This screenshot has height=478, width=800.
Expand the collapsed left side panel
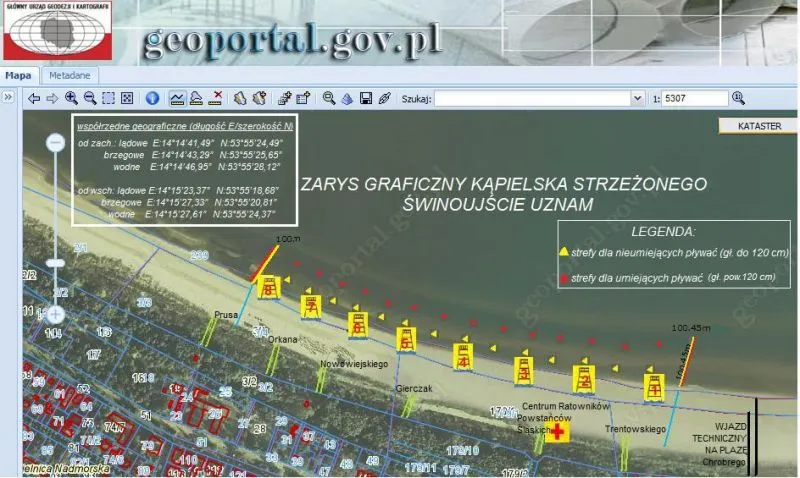(x=8, y=97)
